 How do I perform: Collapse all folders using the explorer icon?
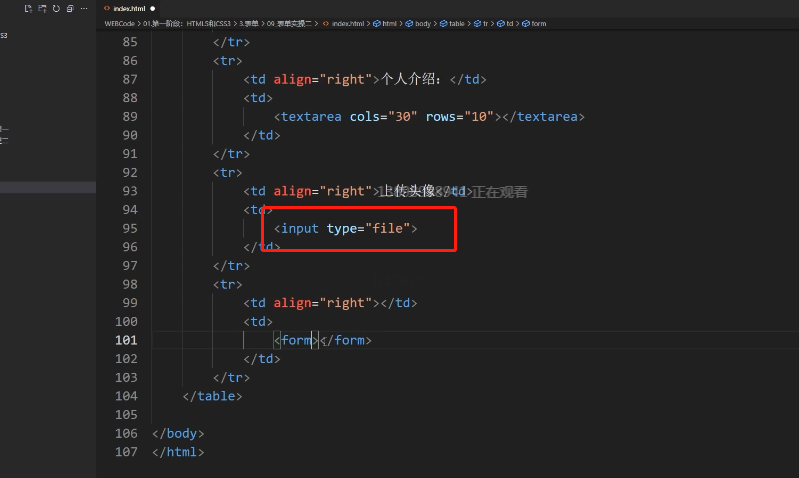tap(70, 9)
